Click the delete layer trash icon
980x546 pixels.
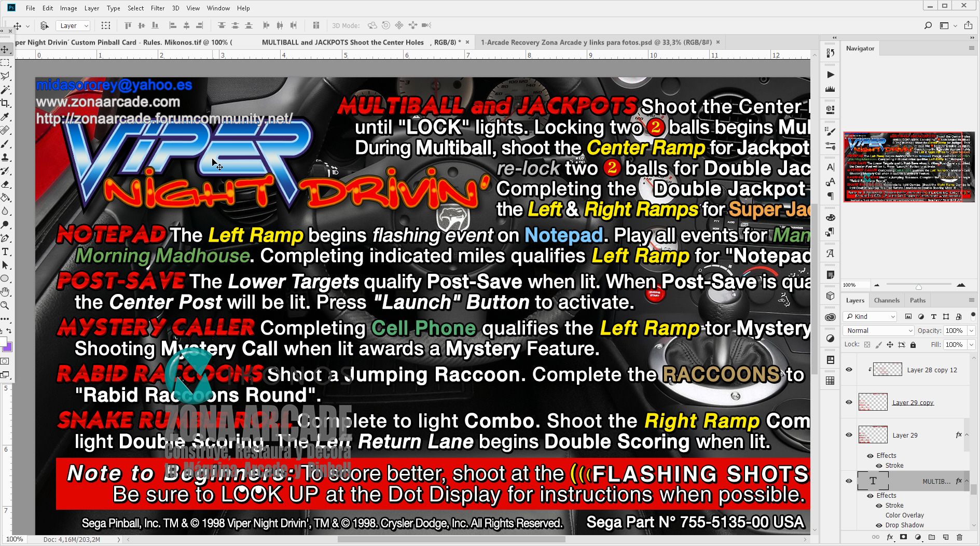pyautogui.click(x=959, y=537)
